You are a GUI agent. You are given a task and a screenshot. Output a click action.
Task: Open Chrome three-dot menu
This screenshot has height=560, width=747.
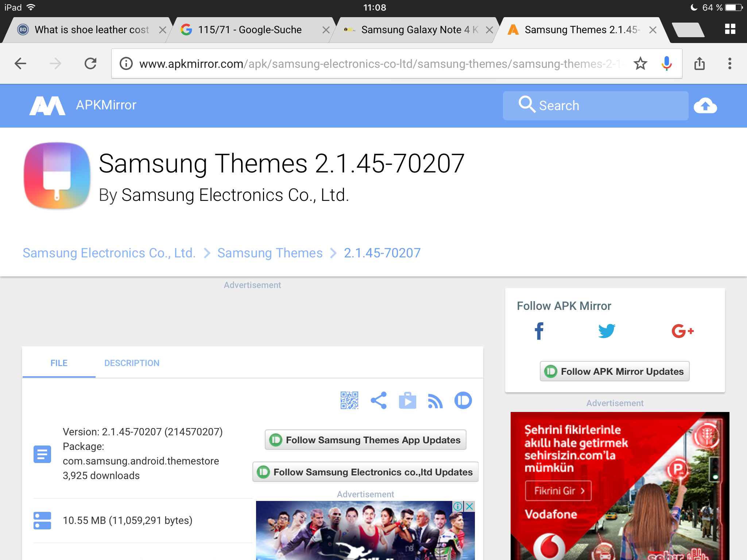(x=729, y=64)
